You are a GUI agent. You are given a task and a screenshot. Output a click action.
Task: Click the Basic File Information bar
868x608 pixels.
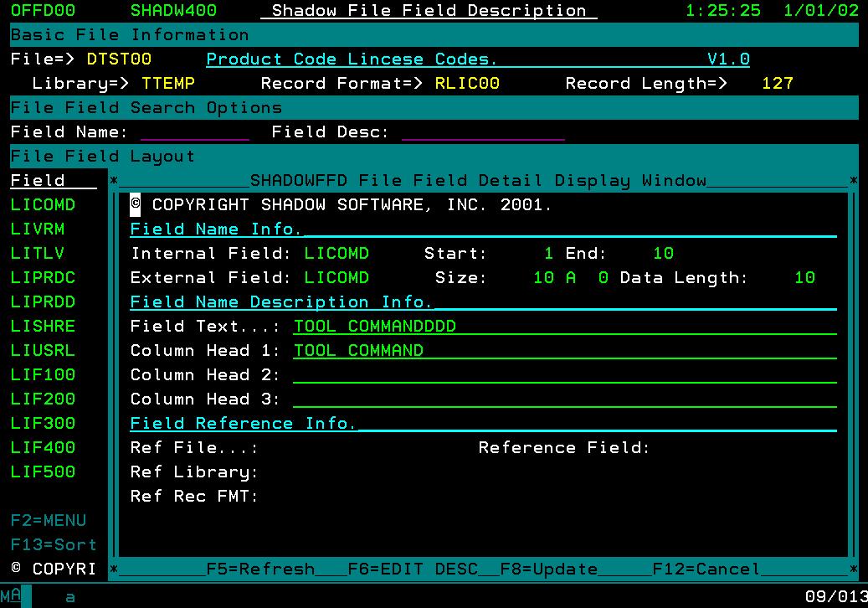point(434,35)
